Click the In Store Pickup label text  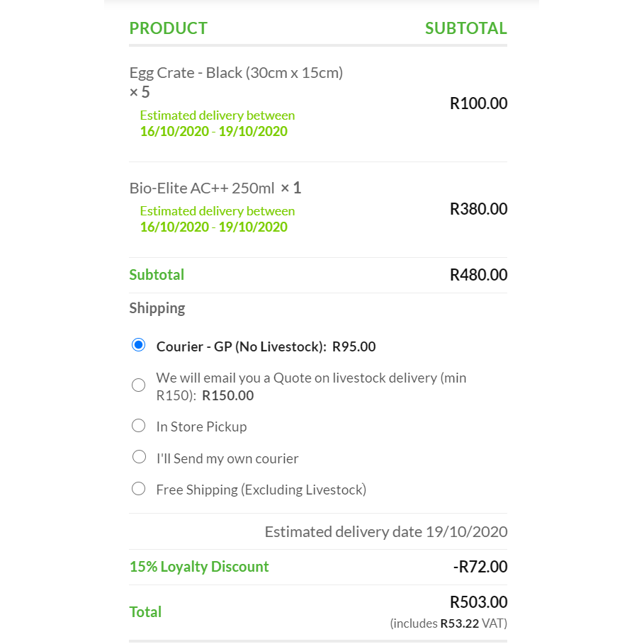(x=201, y=426)
